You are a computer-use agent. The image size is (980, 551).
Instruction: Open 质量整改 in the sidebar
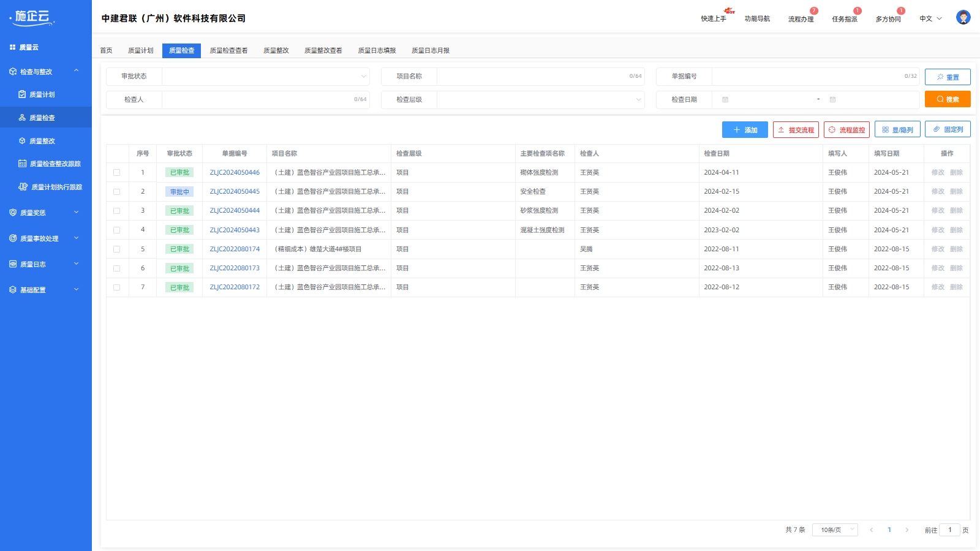pyautogui.click(x=42, y=141)
